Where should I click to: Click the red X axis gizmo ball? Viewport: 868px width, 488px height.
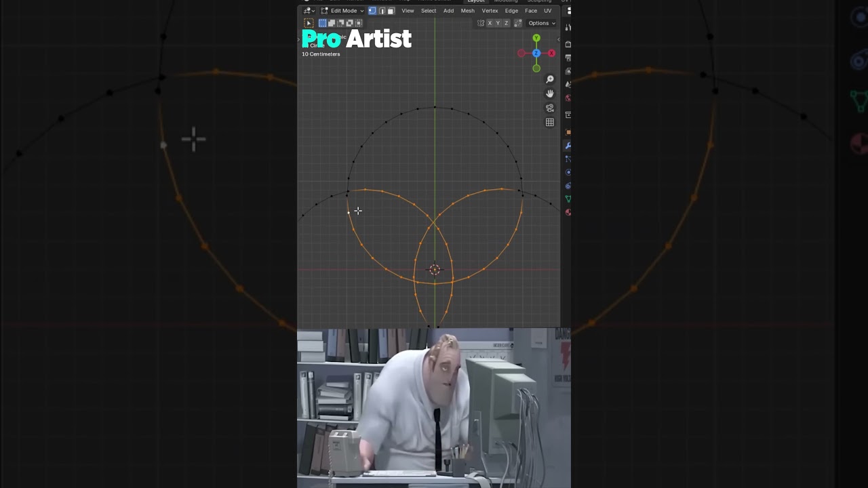click(x=551, y=53)
